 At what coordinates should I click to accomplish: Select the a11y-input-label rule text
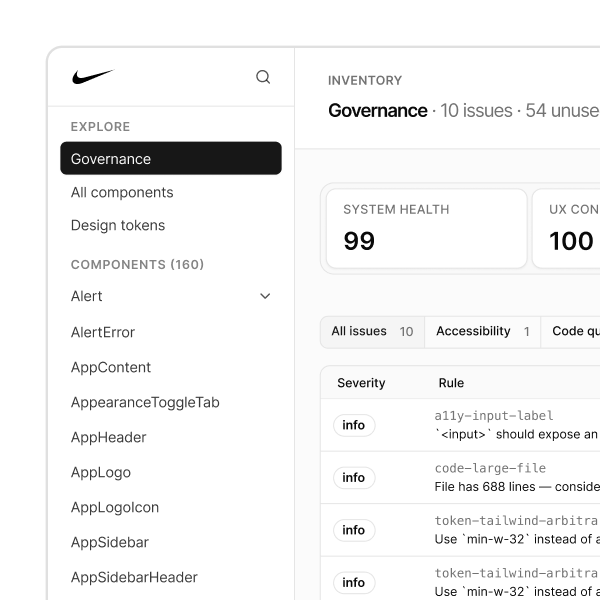494,416
